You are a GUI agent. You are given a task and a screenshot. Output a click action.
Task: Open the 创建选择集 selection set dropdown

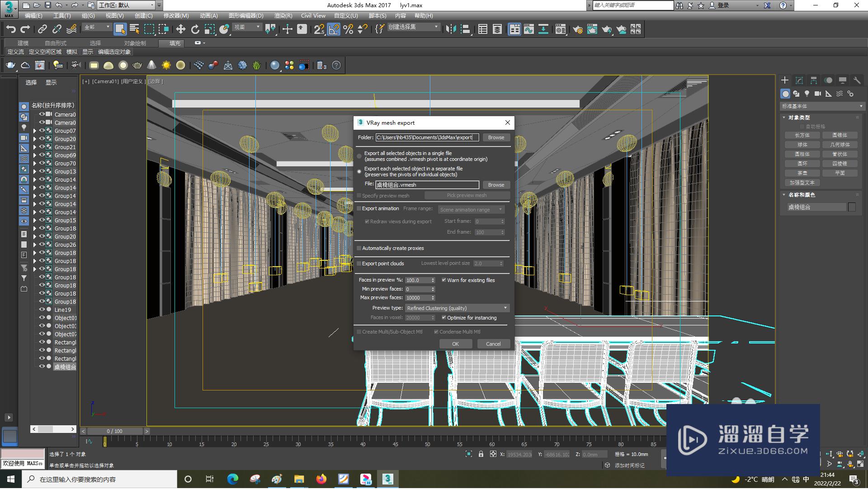(x=413, y=27)
